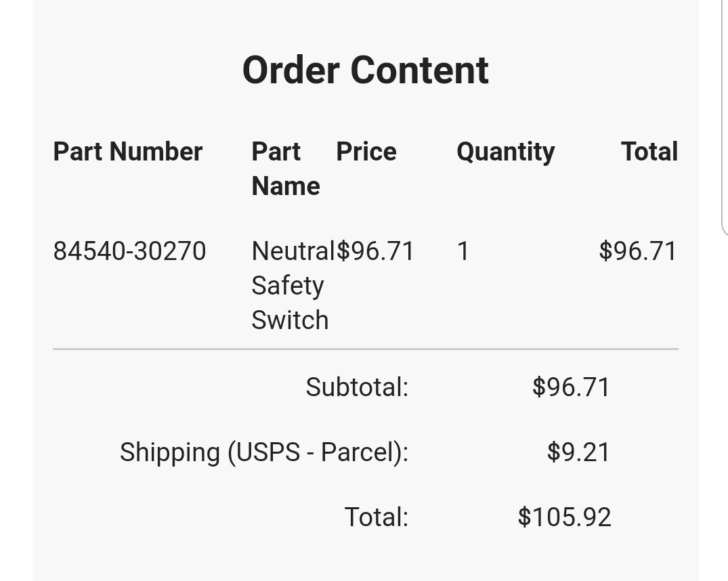This screenshot has width=728, height=581.
Task: Click the Part Name column header
Action: pyautogui.click(x=286, y=169)
